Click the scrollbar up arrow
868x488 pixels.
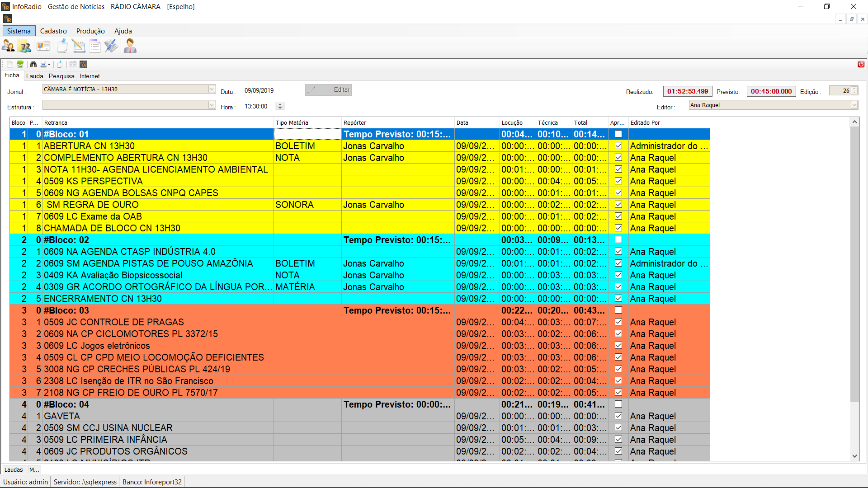854,122
